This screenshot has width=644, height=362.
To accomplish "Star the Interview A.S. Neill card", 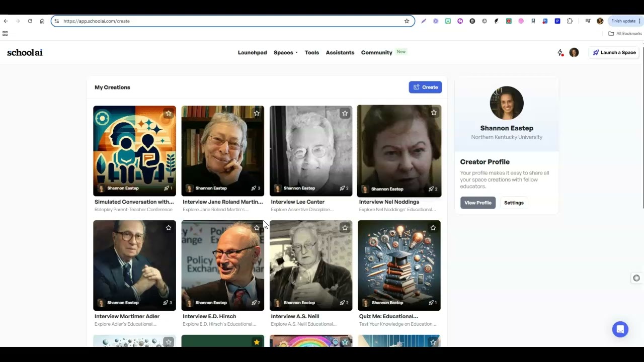I will (345, 228).
